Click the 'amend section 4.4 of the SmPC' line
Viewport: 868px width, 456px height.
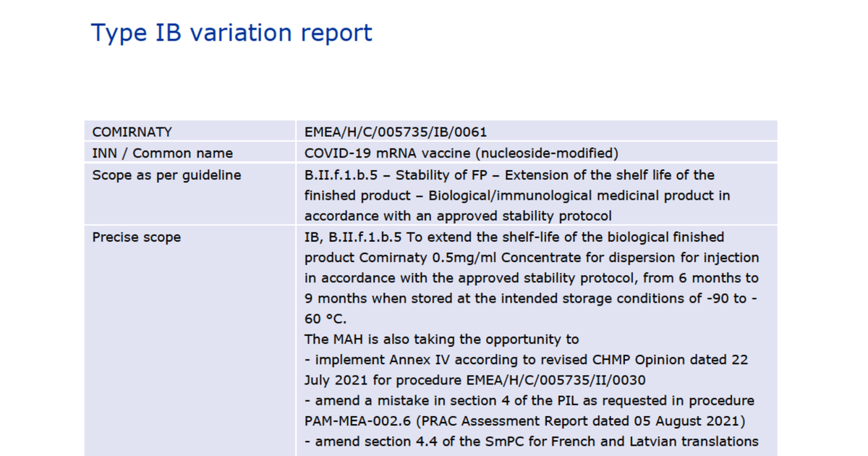[531, 441]
